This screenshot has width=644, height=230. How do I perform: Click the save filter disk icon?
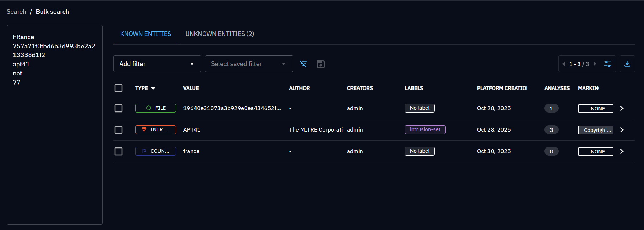[320, 64]
